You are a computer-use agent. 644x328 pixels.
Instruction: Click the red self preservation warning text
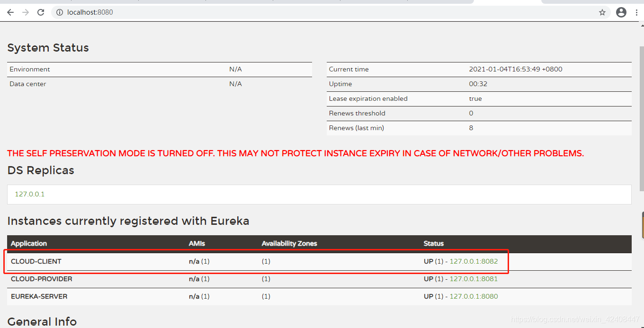[x=295, y=153]
